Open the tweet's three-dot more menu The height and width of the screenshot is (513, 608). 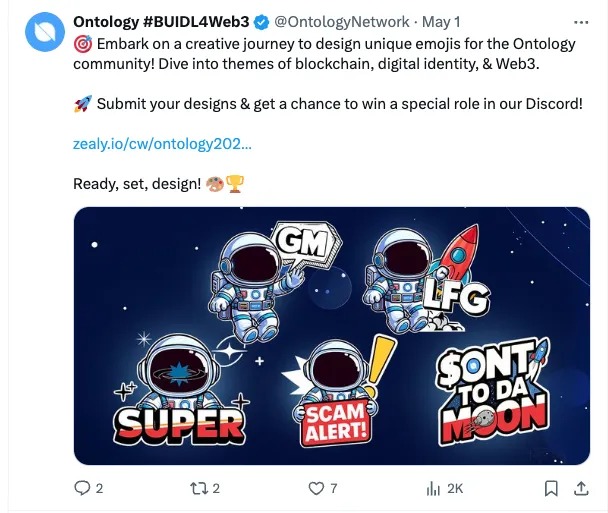click(x=581, y=22)
